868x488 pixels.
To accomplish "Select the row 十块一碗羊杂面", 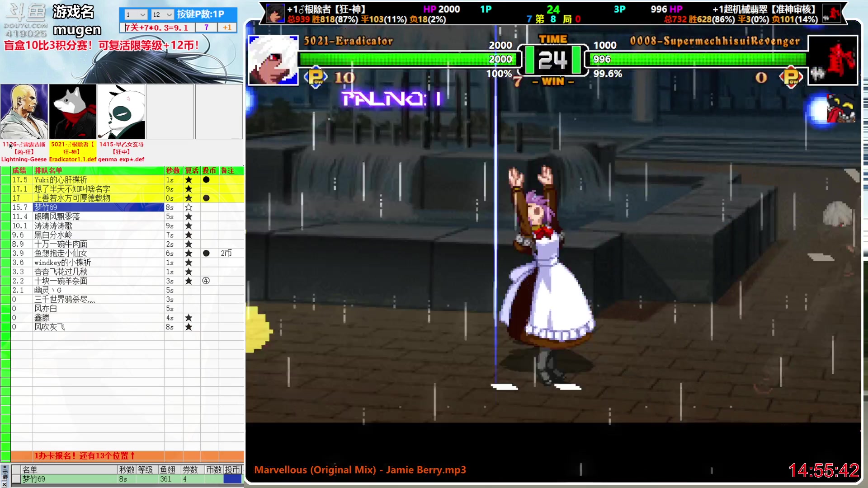I will pyautogui.click(x=122, y=281).
